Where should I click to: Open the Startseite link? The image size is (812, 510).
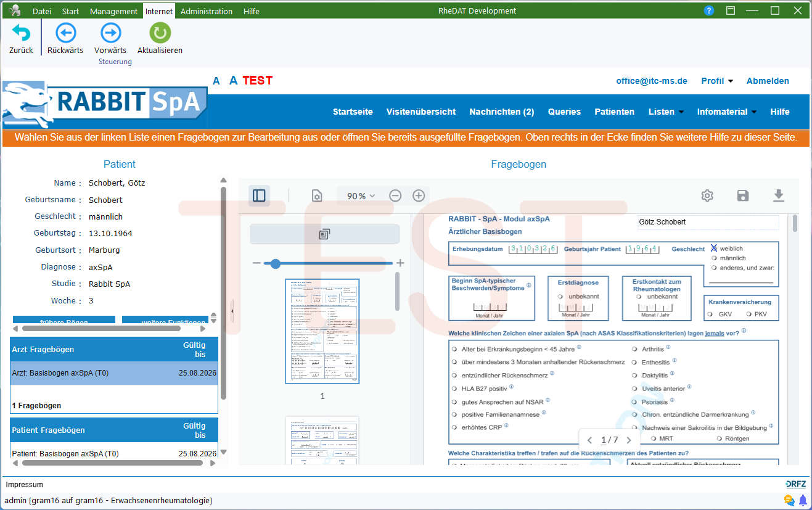click(353, 112)
